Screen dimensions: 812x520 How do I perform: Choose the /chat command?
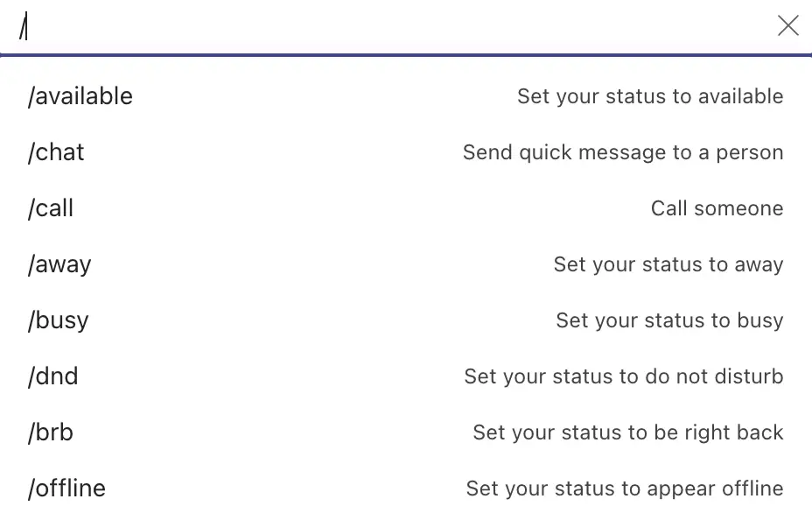click(x=57, y=152)
